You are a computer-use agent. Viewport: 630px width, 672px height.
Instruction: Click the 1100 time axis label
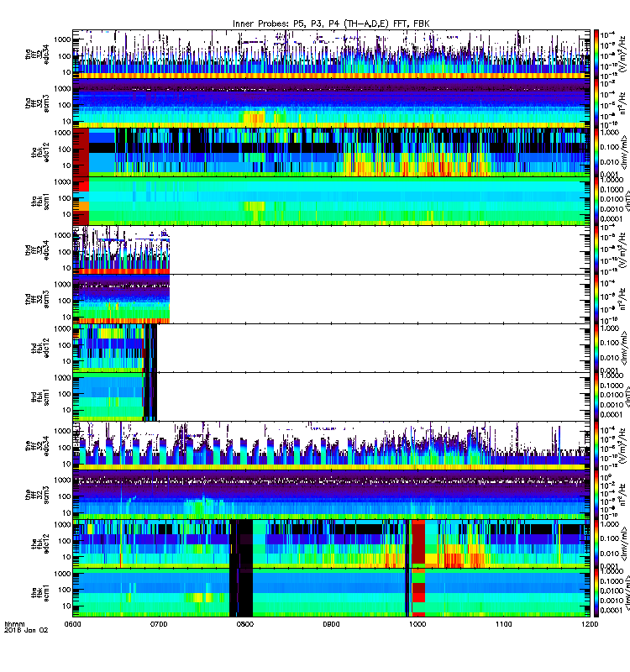point(503,624)
